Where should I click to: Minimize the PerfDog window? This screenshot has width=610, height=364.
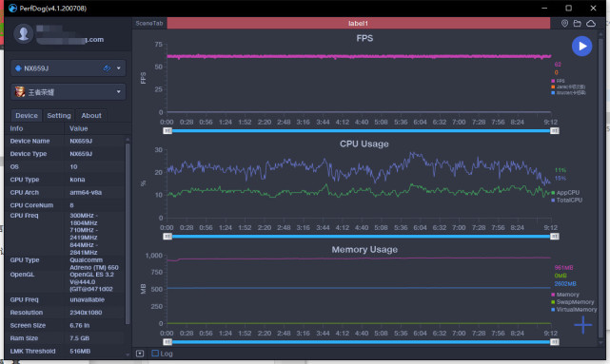coord(544,9)
